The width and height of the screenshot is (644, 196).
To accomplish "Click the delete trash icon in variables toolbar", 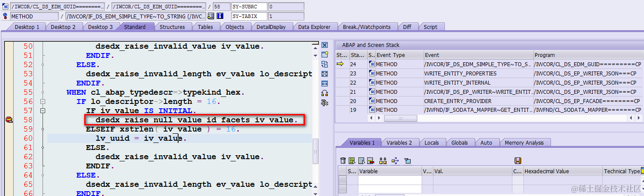I will tap(343, 160).
